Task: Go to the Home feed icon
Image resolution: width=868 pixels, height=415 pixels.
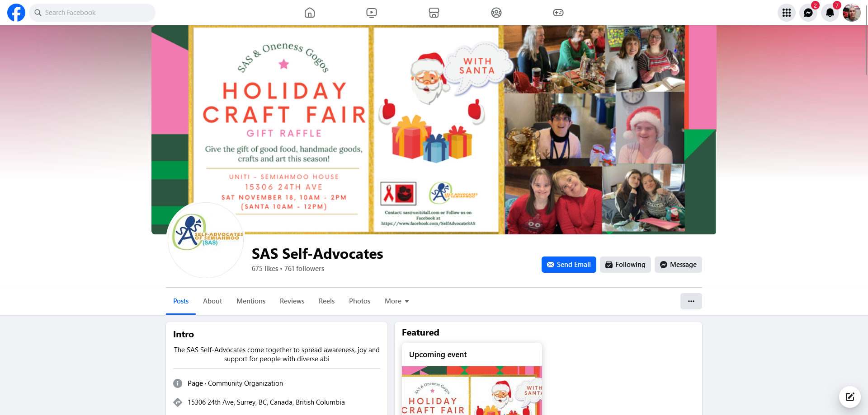Action: 310,13
